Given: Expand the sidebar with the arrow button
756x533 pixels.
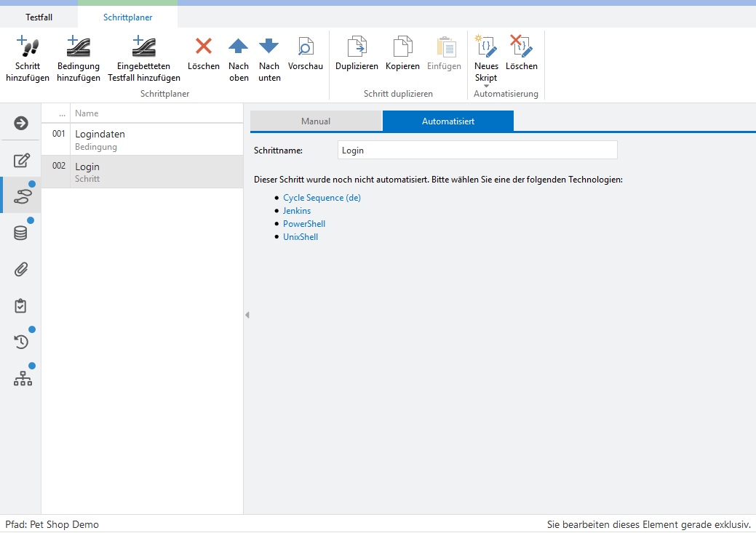Looking at the screenshot, I should [21, 123].
